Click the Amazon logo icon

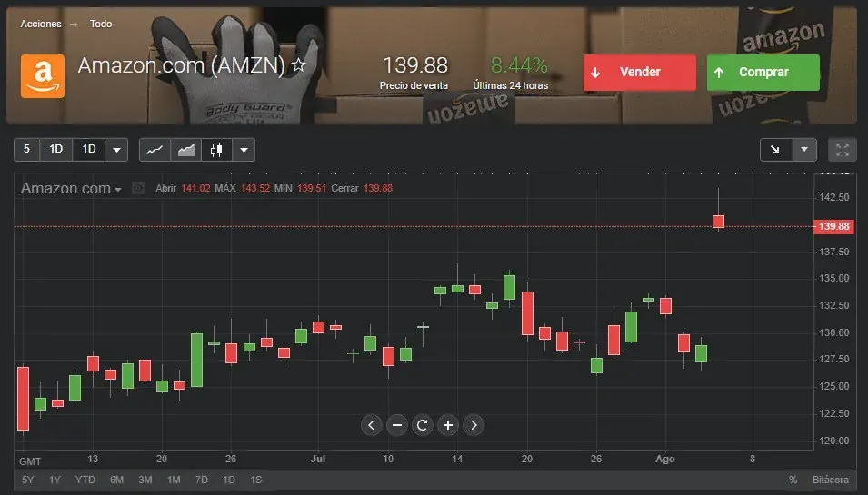43,75
